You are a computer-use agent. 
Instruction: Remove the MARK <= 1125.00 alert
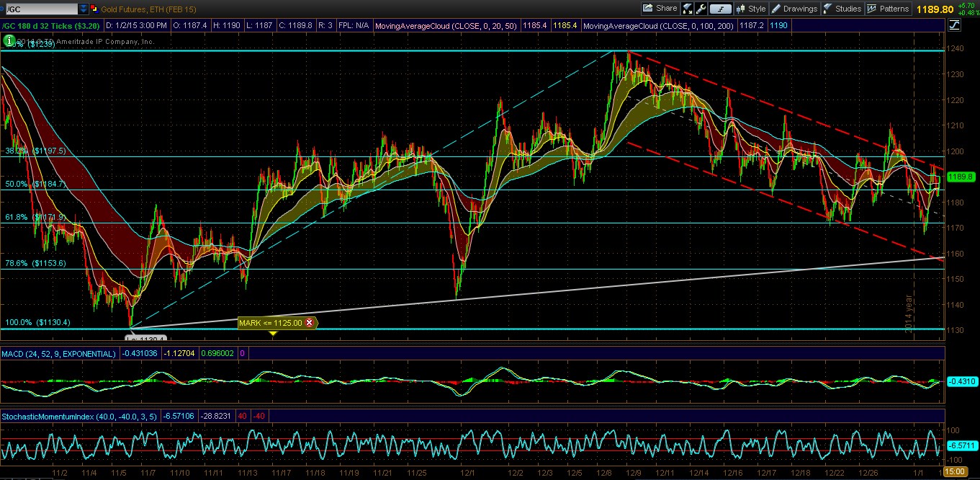click(310, 323)
